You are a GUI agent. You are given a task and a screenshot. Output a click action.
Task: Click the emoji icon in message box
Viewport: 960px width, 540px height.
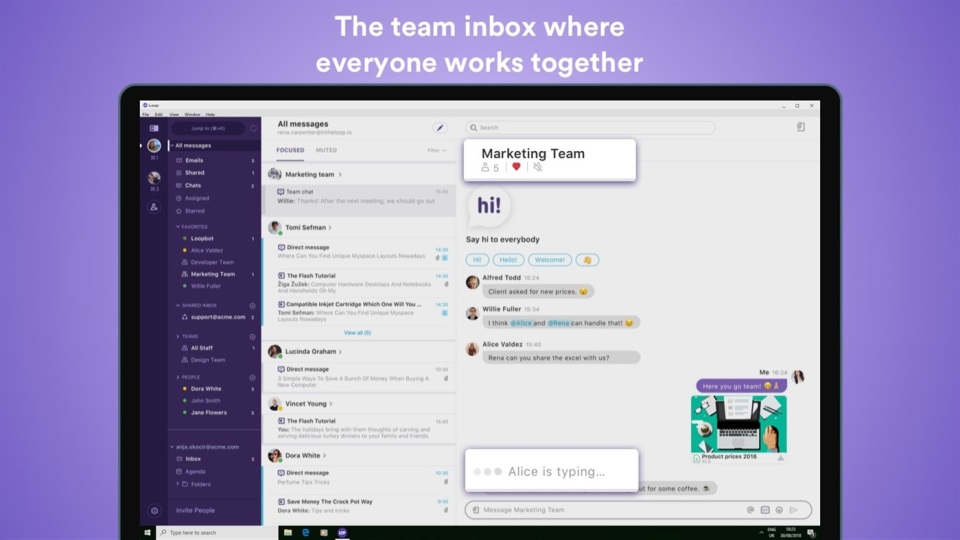point(779,510)
